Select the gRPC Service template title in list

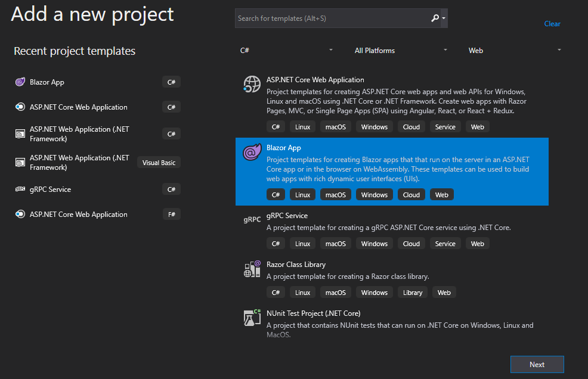click(x=287, y=216)
